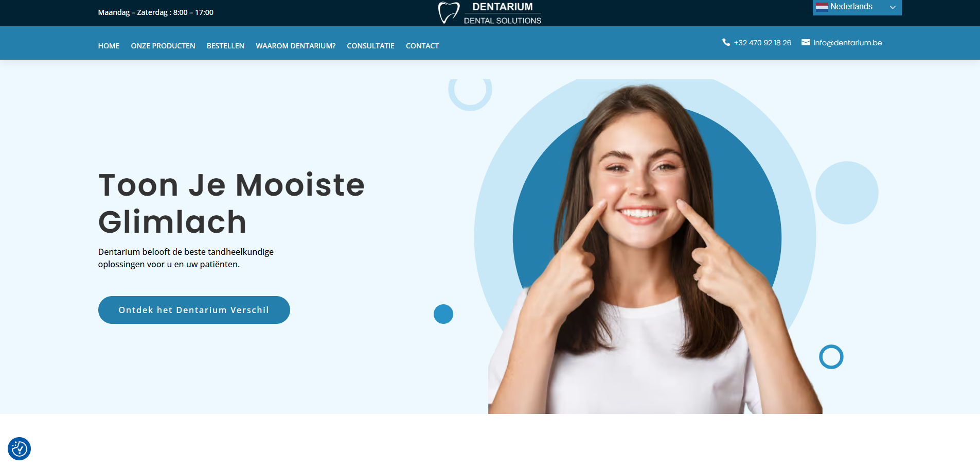
Task: Open the ONZE PRODUCTEN menu item
Action: (163, 46)
